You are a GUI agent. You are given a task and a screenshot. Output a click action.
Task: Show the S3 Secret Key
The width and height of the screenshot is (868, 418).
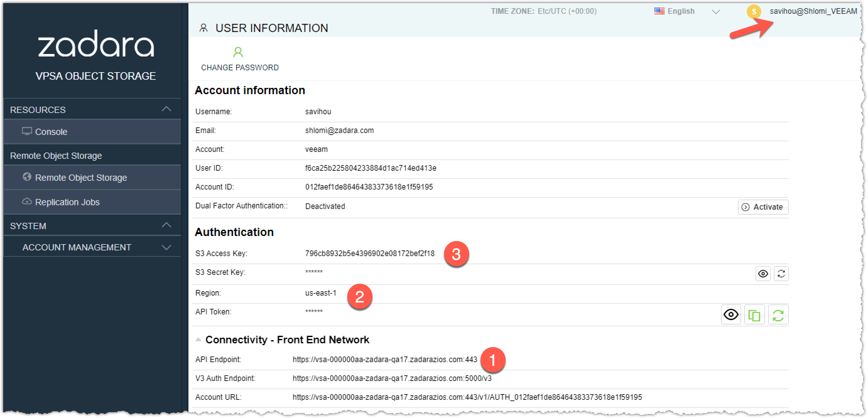[763, 274]
